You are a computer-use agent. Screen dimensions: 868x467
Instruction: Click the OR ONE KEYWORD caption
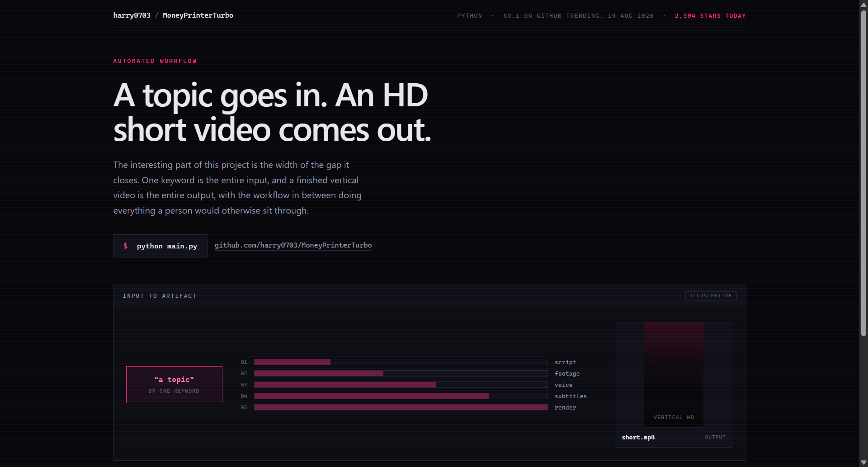(x=174, y=391)
